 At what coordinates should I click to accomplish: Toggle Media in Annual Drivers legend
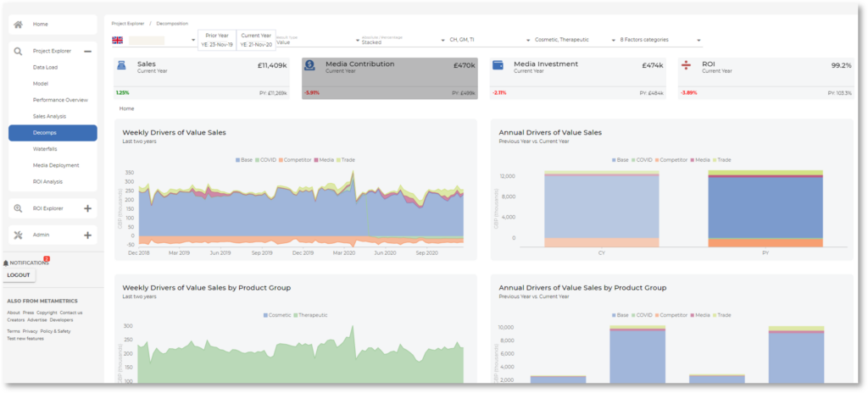point(701,160)
